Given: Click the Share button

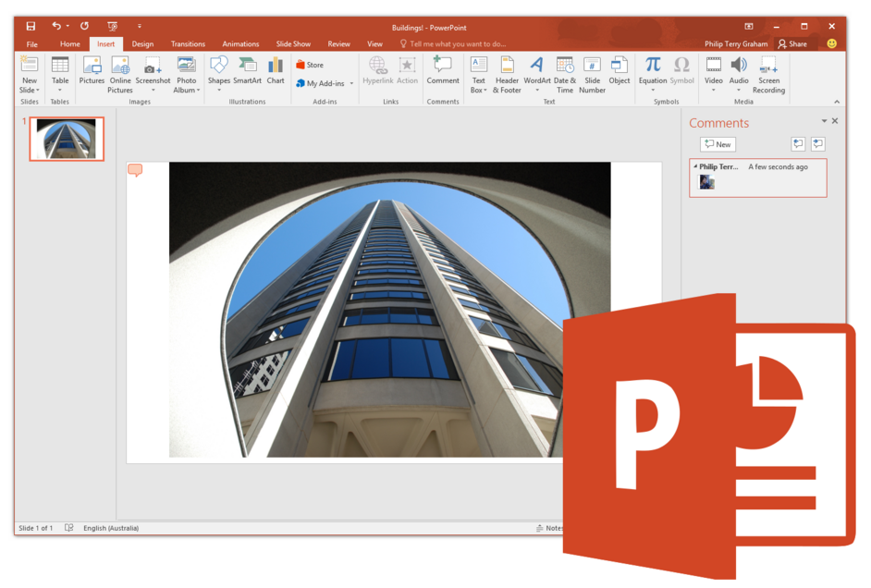Looking at the screenshot, I should 793,43.
